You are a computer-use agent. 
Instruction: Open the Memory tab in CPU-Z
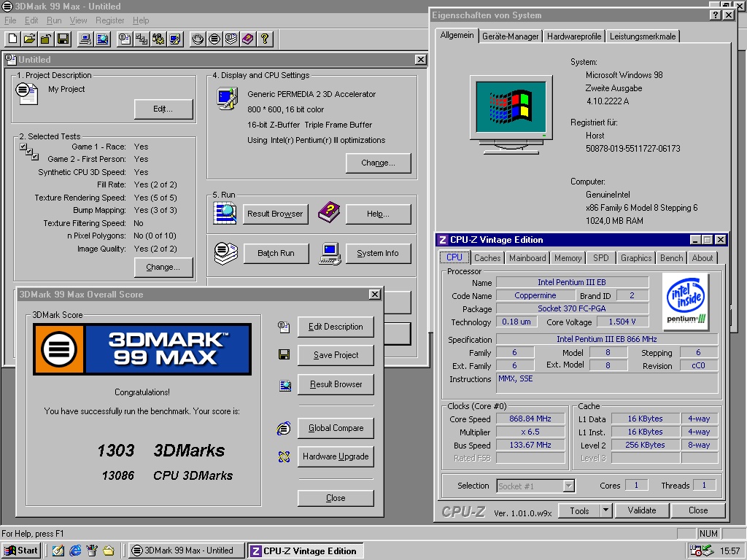tap(568, 257)
